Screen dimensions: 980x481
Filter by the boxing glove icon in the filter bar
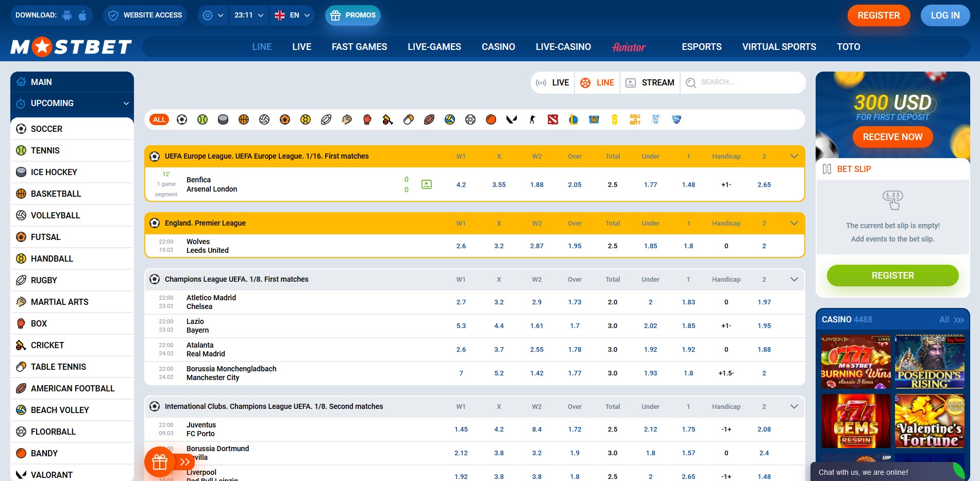367,119
